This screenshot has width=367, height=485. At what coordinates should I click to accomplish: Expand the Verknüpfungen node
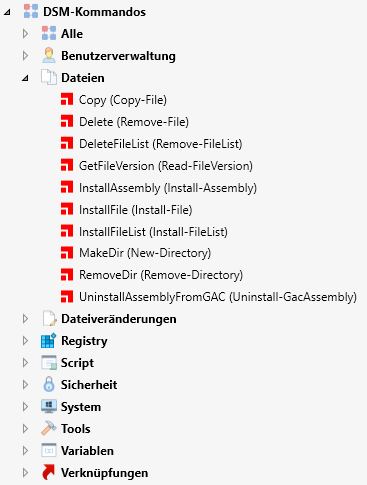point(25,472)
